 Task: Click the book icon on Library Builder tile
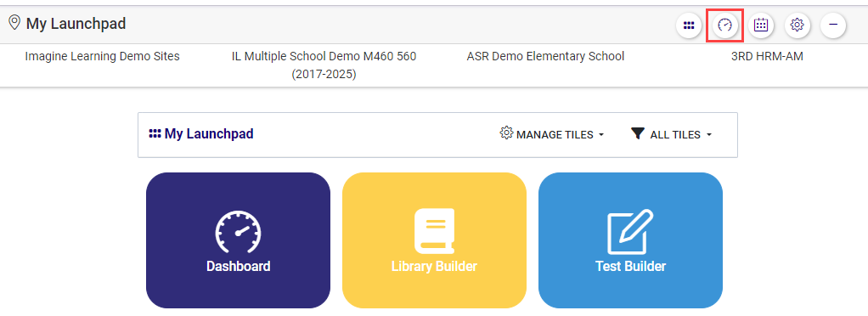[x=435, y=231]
